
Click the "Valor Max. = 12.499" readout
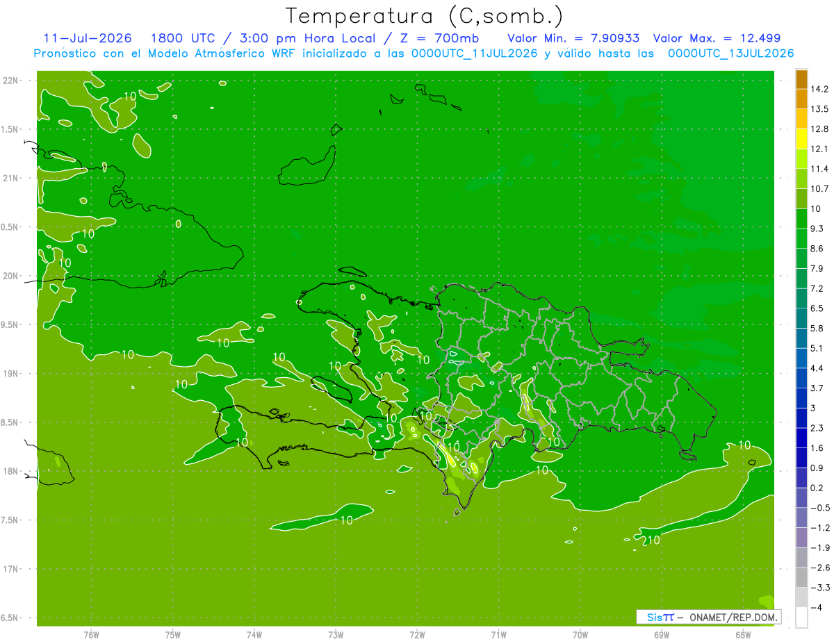(717, 38)
